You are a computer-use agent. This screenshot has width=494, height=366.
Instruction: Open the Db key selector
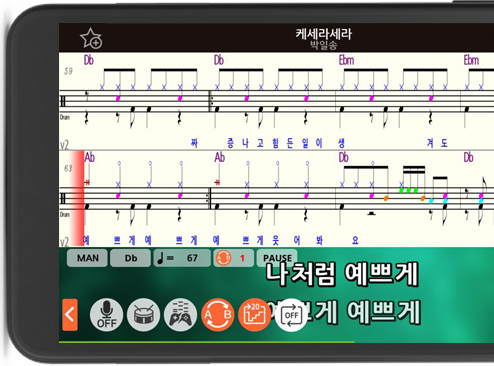pyautogui.click(x=130, y=258)
